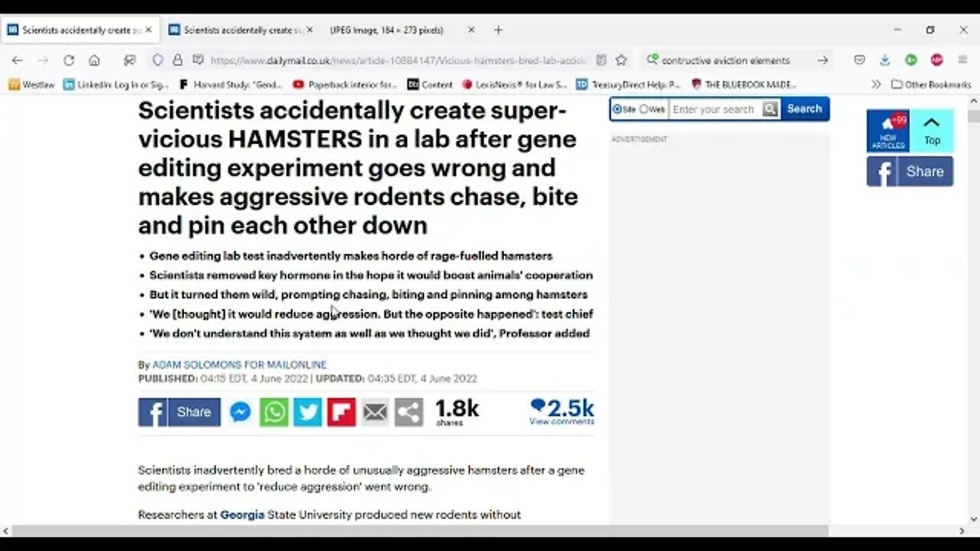The width and height of the screenshot is (980, 551).
Task: Open THE BLUEBOOK MADE bookmark
Action: [743, 84]
